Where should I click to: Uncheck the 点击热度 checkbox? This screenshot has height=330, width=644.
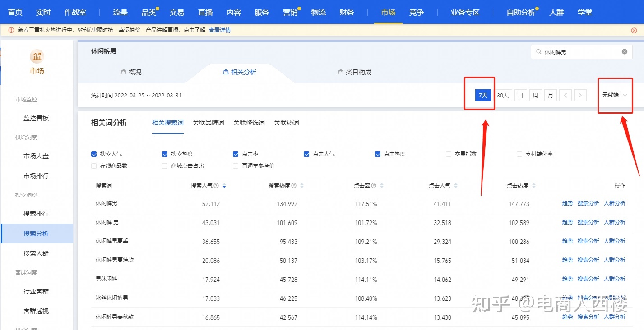click(x=378, y=154)
